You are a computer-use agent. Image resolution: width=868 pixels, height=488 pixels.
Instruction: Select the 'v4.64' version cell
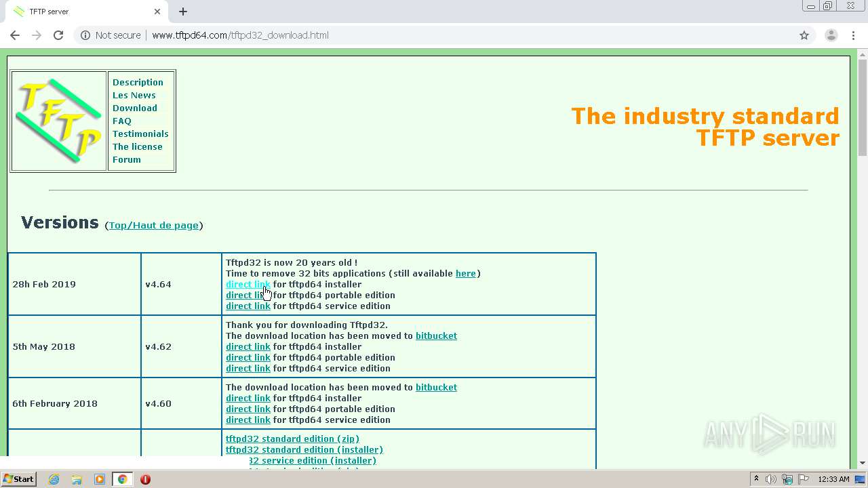181,284
